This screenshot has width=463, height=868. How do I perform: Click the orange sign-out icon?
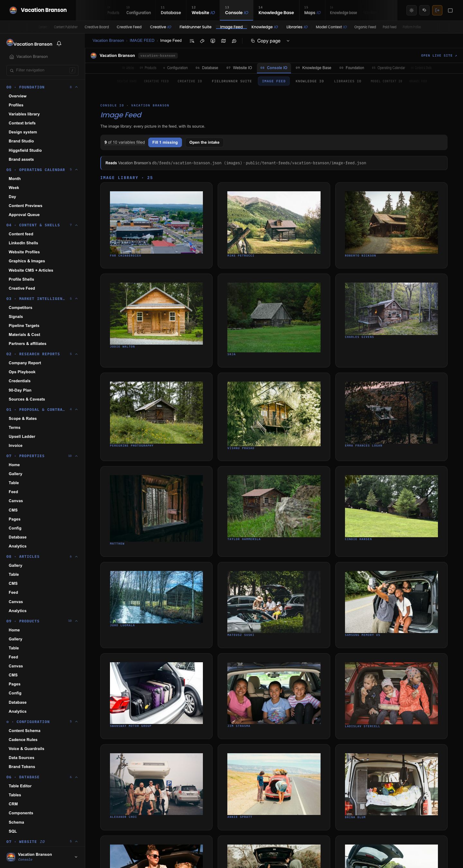tap(437, 10)
